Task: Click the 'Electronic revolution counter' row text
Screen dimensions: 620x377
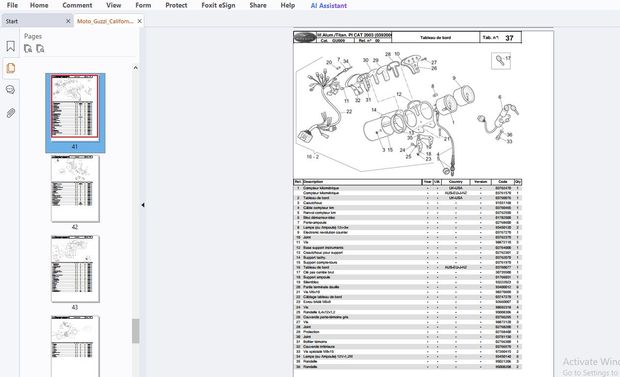Action: (x=325, y=232)
